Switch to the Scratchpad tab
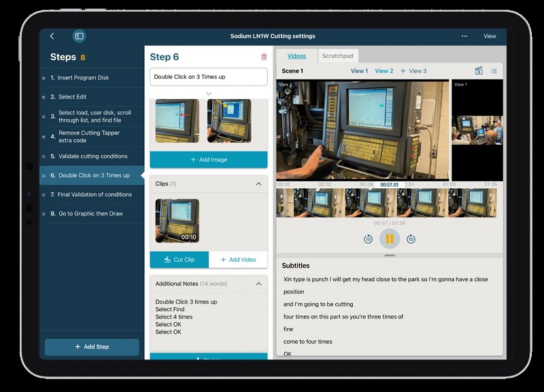Screen dimensions: 544x392 (x=338, y=56)
